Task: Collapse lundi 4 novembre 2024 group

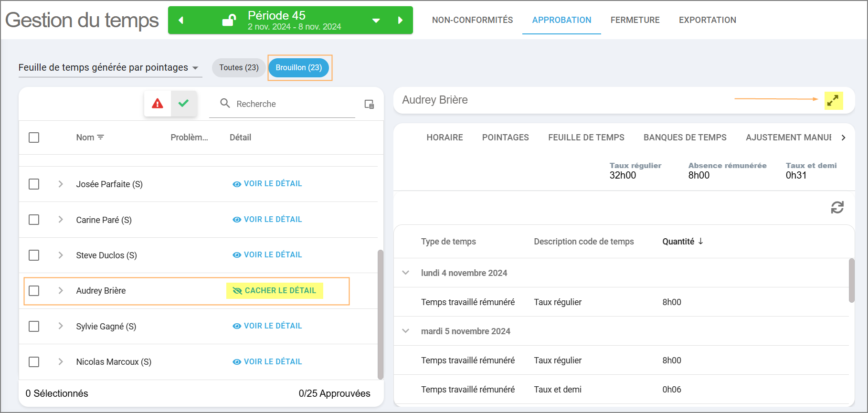Action: click(406, 273)
